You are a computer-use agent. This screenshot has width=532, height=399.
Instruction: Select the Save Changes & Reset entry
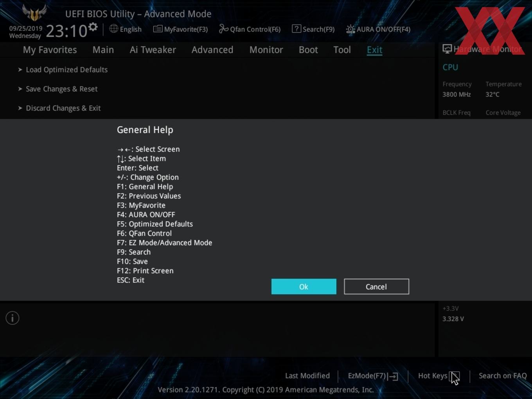62,89
